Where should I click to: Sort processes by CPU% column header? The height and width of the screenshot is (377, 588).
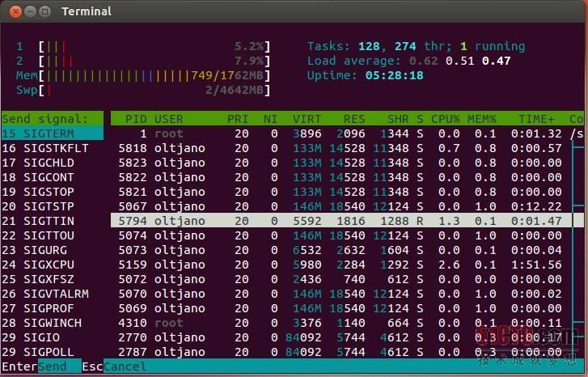445,119
